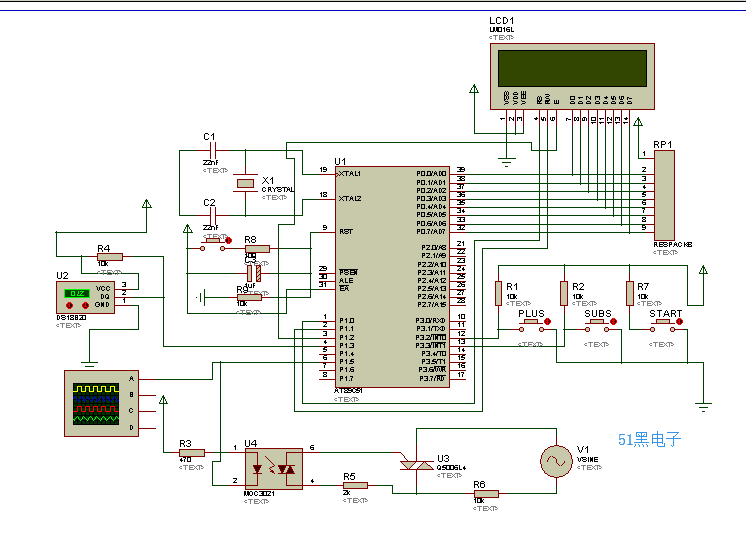Screen dimensions: 746x536
Task: Select the LCD1 display screen component
Action: [x=572, y=77]
